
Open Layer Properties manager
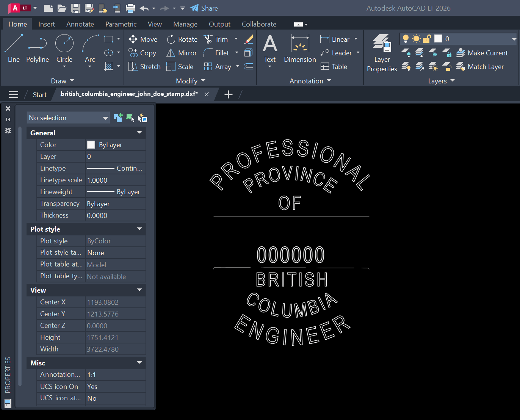pyautogui.click(x=382, y=53)
